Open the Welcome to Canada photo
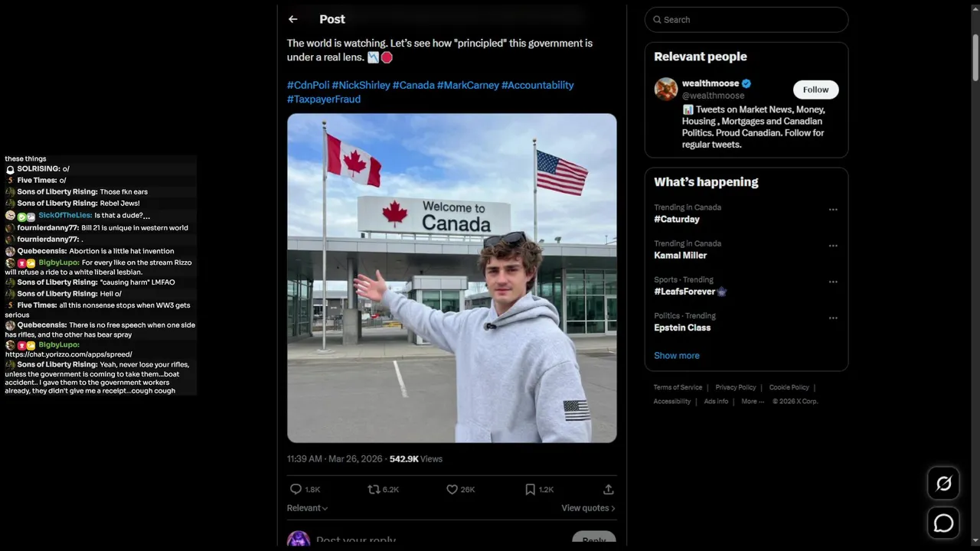This screenshot has width=980, height=551. click(x=452, y=278)
